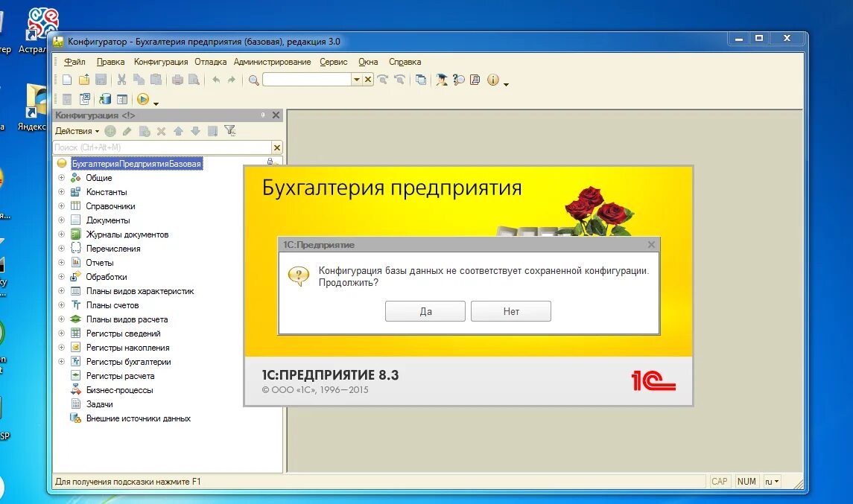Open the Администрирование menu

coord(272,62)
